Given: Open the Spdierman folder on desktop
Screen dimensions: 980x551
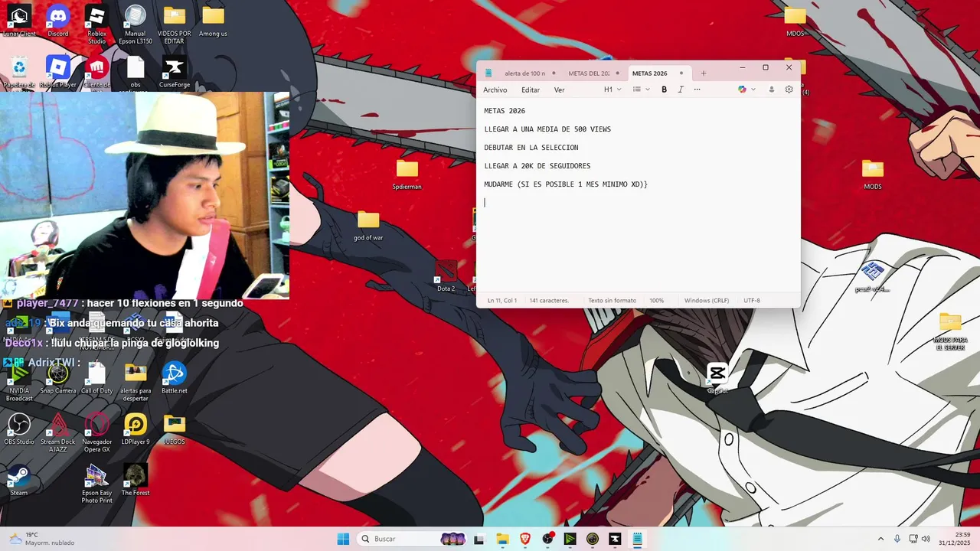Looking at the screenshot, I should pos(407,174).
